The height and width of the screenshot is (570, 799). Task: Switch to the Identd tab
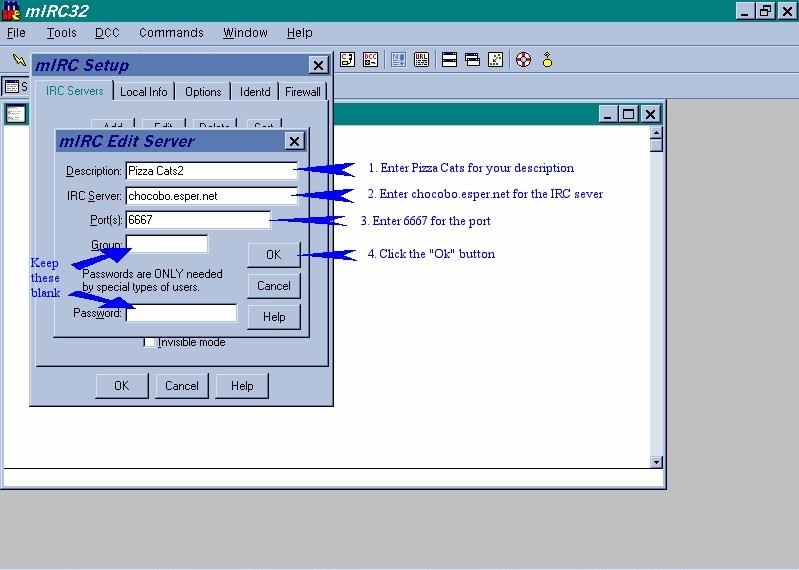[255, 92]
